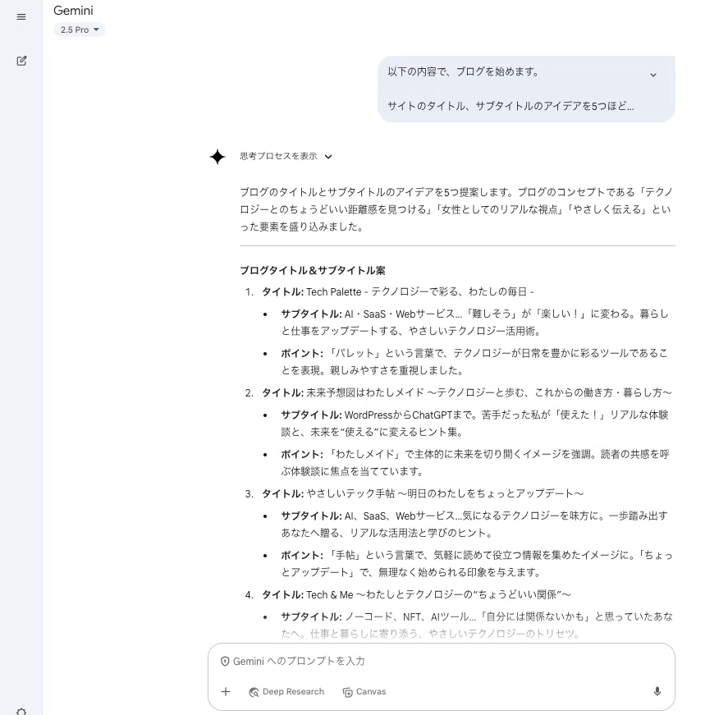Click the Deep Research button
This screenshot has width=728, height=715.
286,692
